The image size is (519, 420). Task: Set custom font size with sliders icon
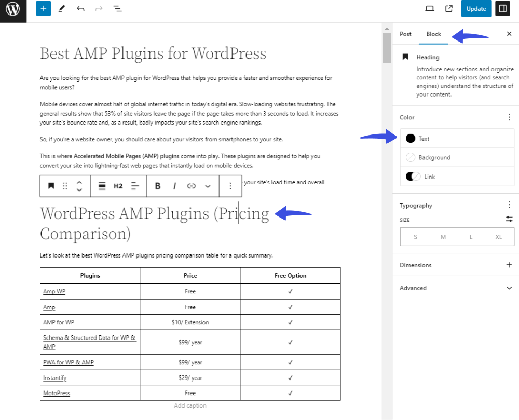pyautogui.click(x=509, y=219)
